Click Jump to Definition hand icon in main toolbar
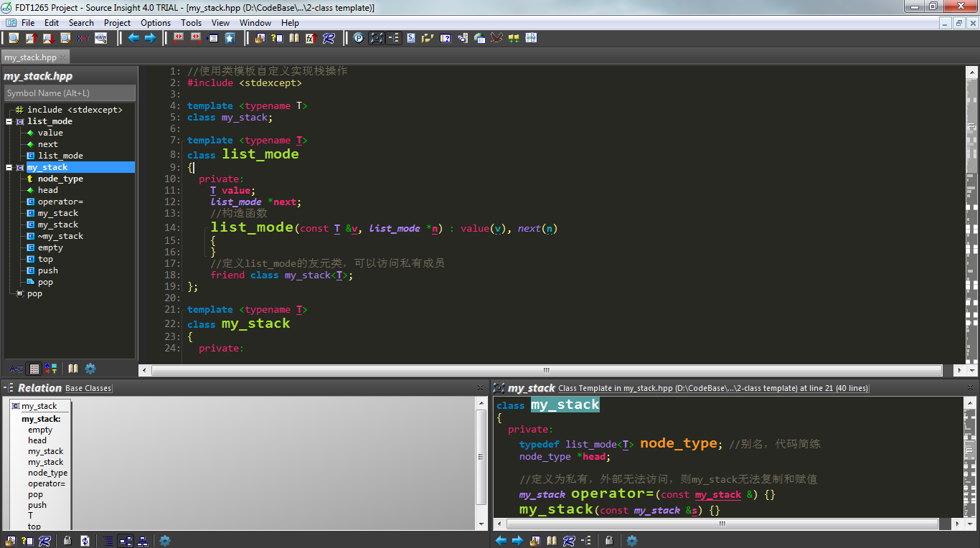This screenshot has width=980, height=548. point(260,38)
